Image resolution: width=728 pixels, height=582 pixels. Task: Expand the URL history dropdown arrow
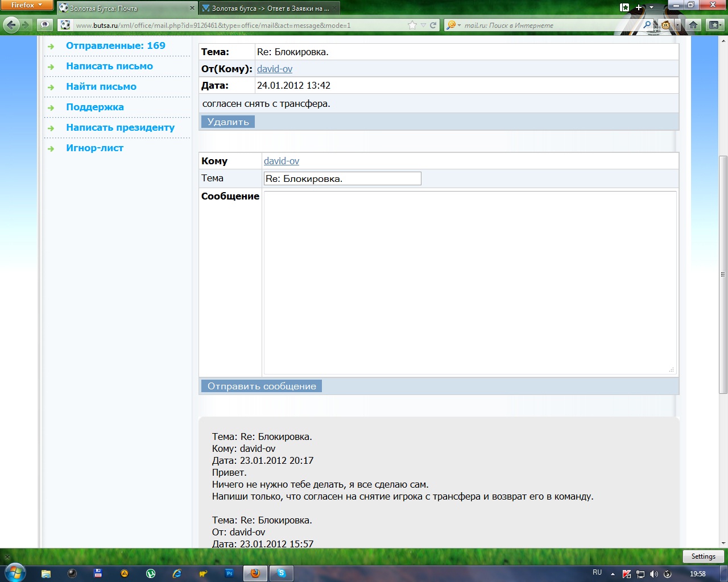[423, 25]
